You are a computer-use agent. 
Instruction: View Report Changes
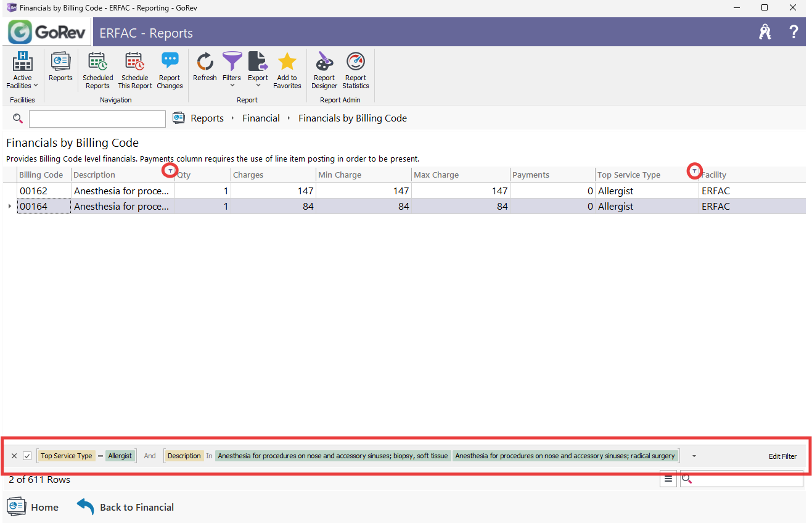pos(170,71)
